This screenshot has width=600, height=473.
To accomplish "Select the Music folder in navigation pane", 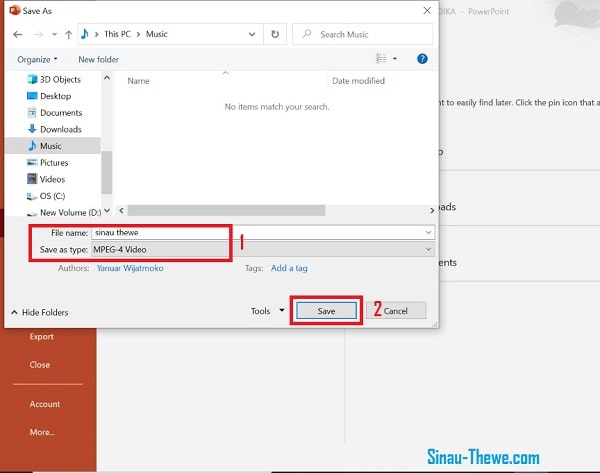I will point(52,146).
